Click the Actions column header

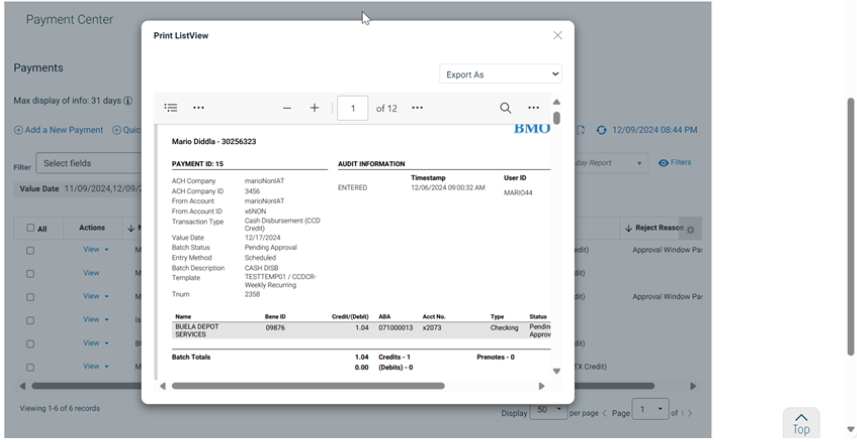[x=92, y=228]
